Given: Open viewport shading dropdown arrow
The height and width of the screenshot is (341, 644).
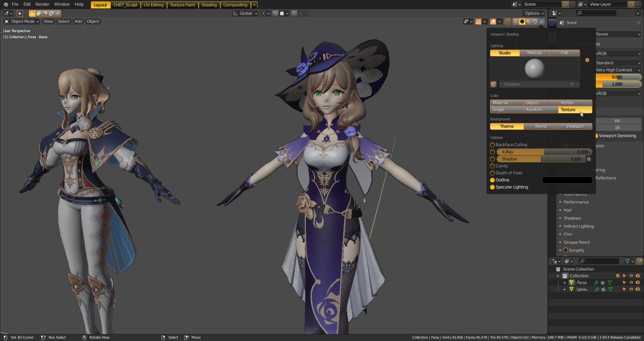Looking at the screenshot, I should [541, 22].
